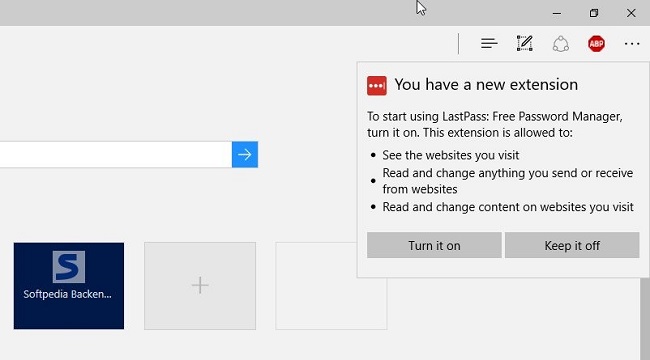The height and width of the screenshot is (360, 650).
Task: Open the More actions ellipsis menu
Action: (632, 44)
